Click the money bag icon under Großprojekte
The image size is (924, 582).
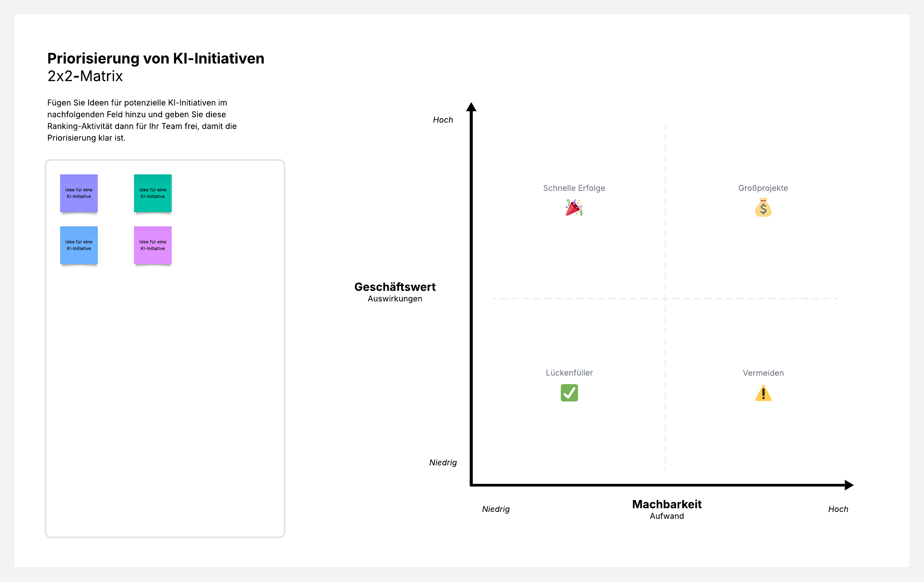763,208
